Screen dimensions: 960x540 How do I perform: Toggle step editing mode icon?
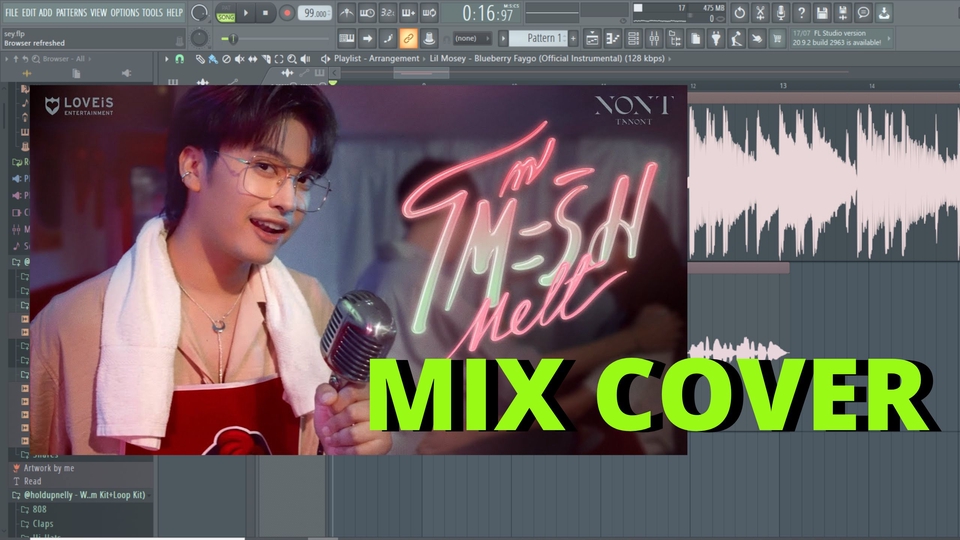pos(388,39)
